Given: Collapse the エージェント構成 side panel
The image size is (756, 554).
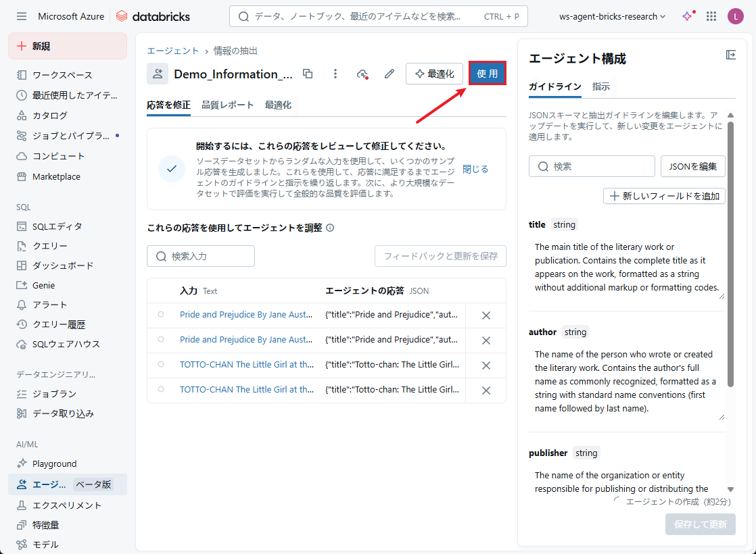Looking at the screenshot, I should point(730,55).
